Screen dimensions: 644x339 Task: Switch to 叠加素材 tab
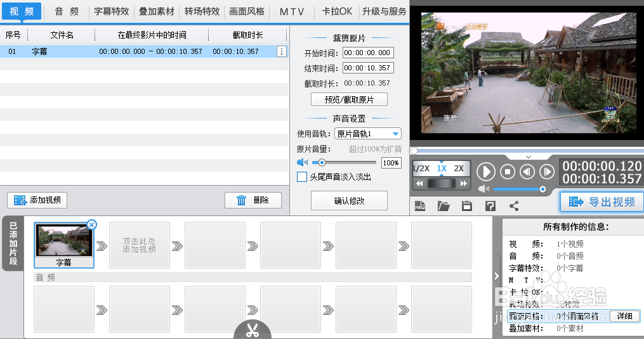[x=157, y=11]
